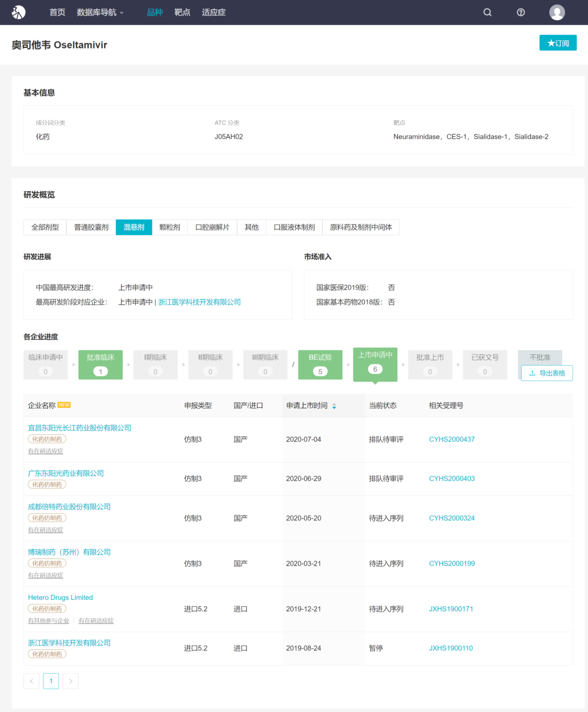Click 有在研适应症 under Hetero Drugs Limited
The image size is (588, 712).
[96, 621]
